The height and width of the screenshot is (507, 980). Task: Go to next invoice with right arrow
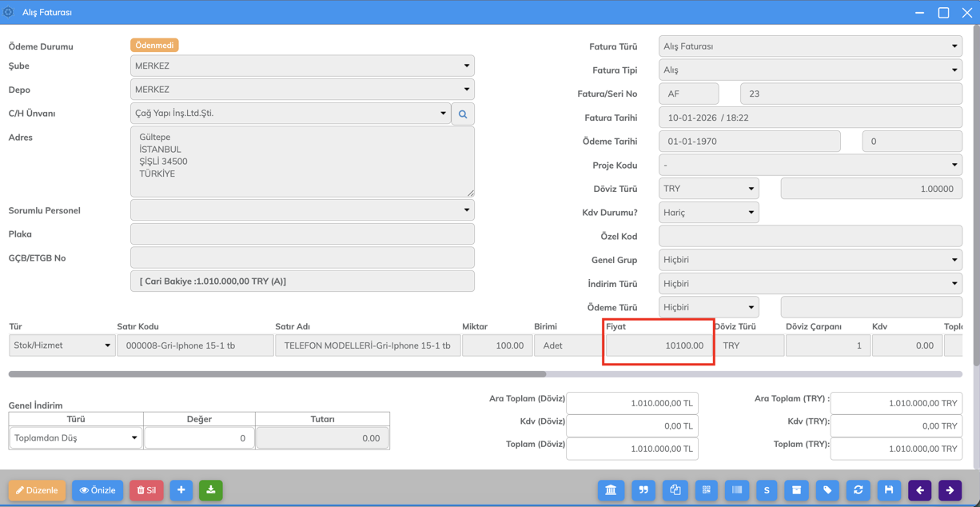(x=950, y=490)
